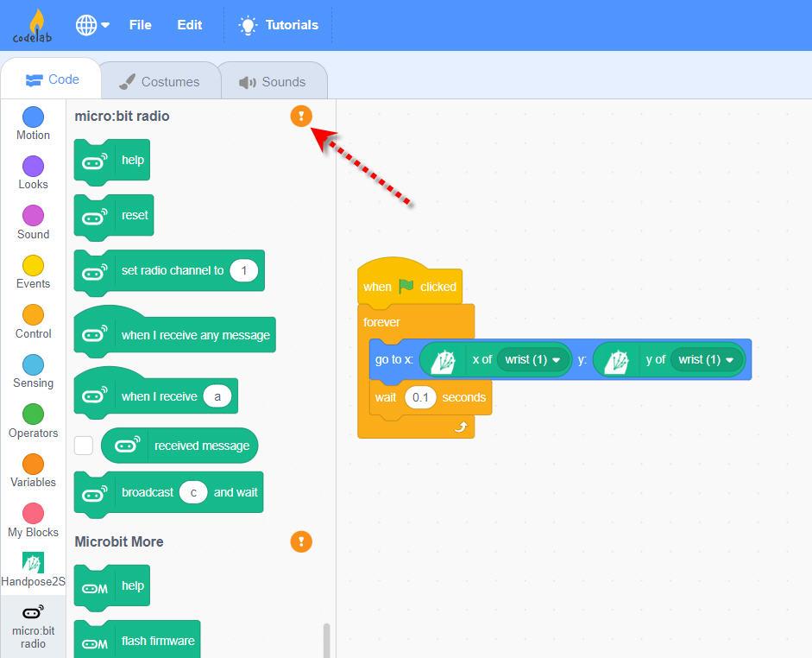Edit the 'c' field in broadcast block
The height and width of the screenshot is (658, 812).
(x=193, y=492)
